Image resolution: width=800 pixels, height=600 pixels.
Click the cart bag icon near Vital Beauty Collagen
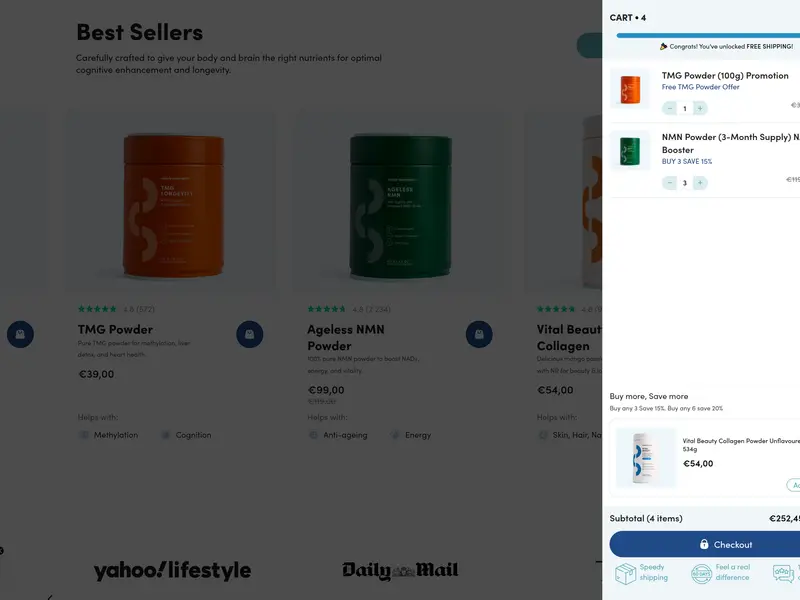pyautogui.click(x=479, y=334)
